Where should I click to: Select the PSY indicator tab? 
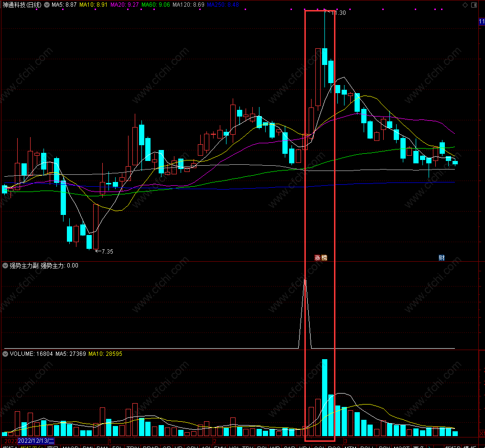(x=385, y=447)
